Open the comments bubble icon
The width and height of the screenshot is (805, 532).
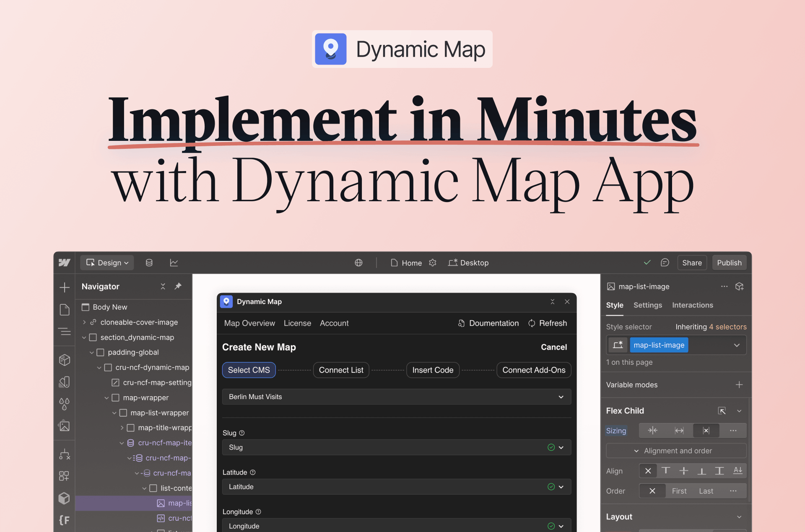(x=665, y=263)
